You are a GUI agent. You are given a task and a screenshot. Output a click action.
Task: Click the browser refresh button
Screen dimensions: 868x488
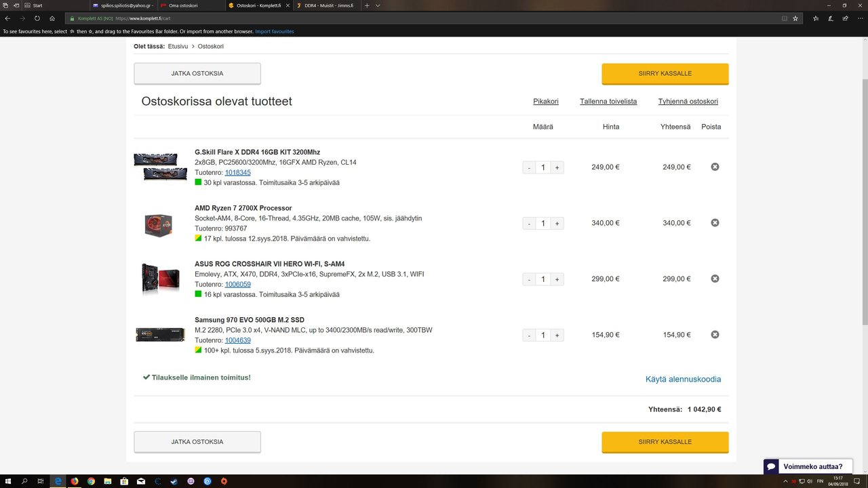coord(37,18)
